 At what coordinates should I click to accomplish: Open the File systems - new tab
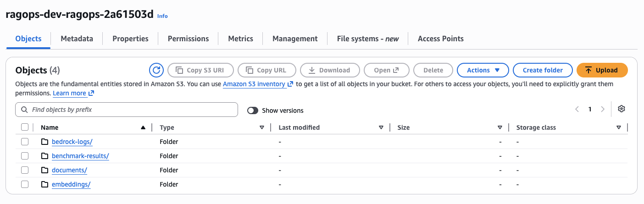[368, 39]
